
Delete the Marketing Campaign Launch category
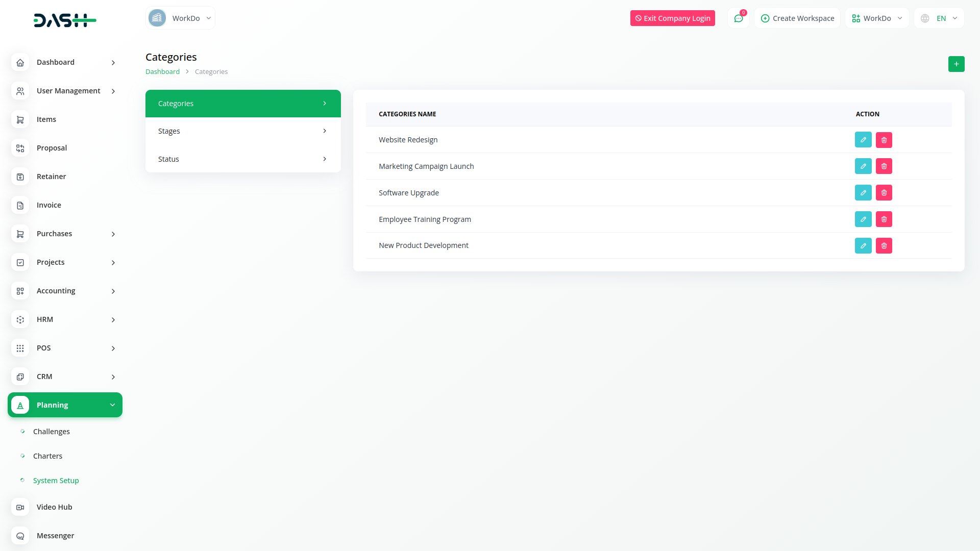884,166
